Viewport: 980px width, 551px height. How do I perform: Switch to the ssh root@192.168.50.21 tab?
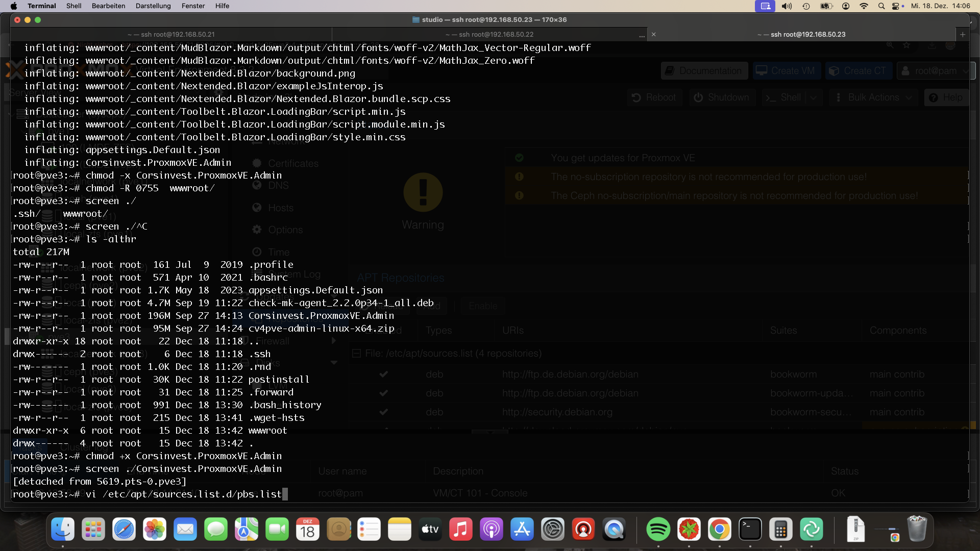(x=171, y=34)
